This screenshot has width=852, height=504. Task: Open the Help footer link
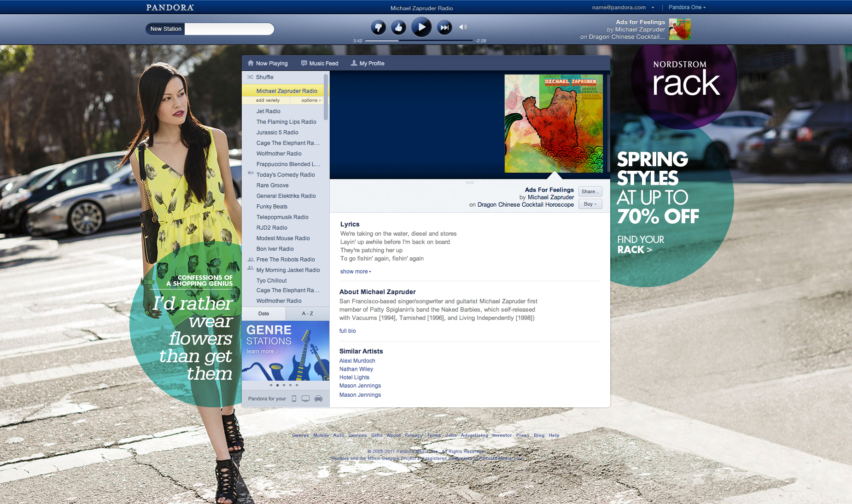pyautogui.click(x=554, y=435)
